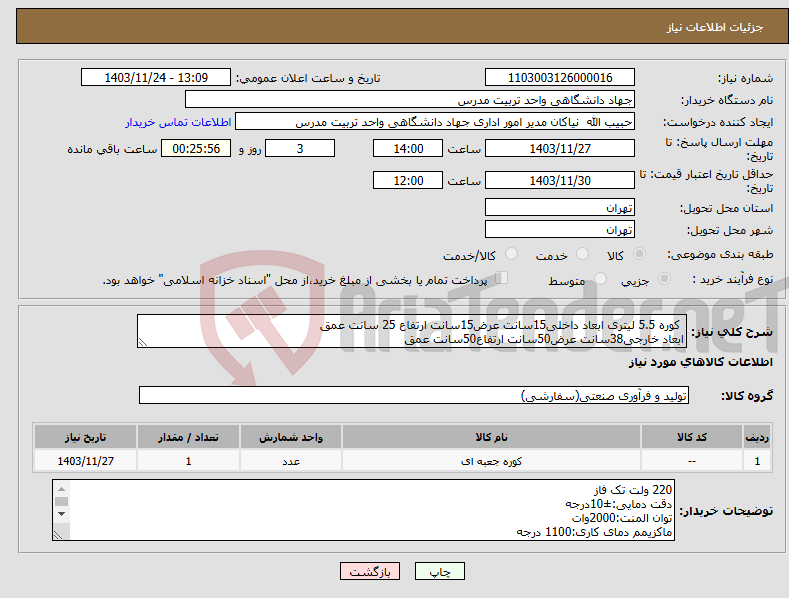Select the جزیی purchase type radio
Image resolution: width=789 pixels, height=598 pixels.
pyautogui.click(x=664, y=278)
